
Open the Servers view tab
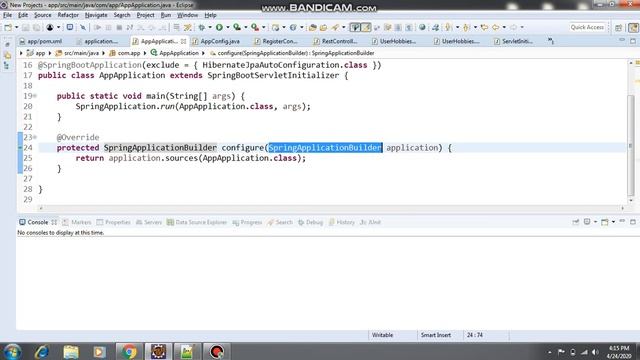(149, 222)
